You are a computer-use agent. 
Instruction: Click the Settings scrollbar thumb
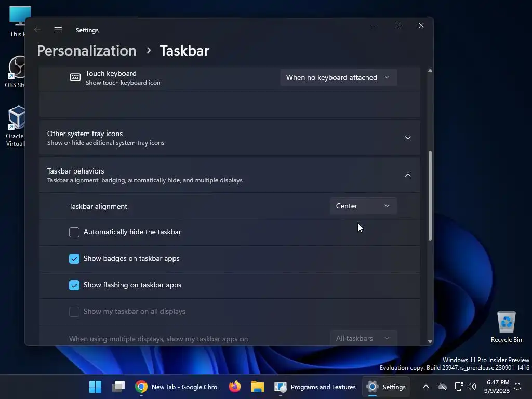[430, 195]
